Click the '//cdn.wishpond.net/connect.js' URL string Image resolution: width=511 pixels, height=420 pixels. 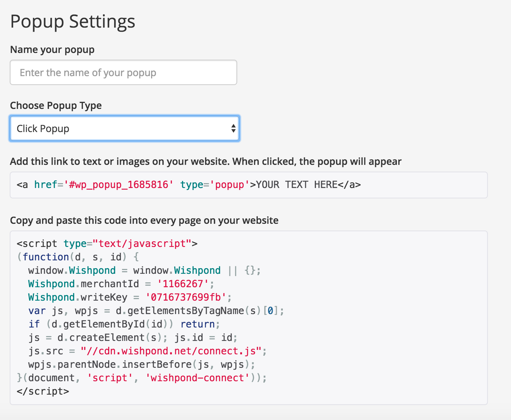[x=171, y=351]
